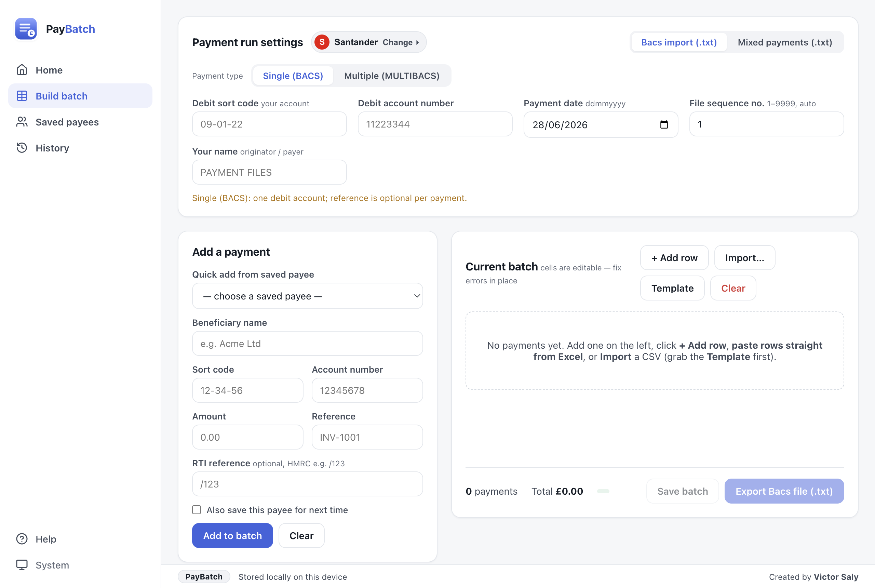Viewport: 875px width, 588px height.
Task: Click Export Bacs file (.txt) button
Action: click(784, 491)
